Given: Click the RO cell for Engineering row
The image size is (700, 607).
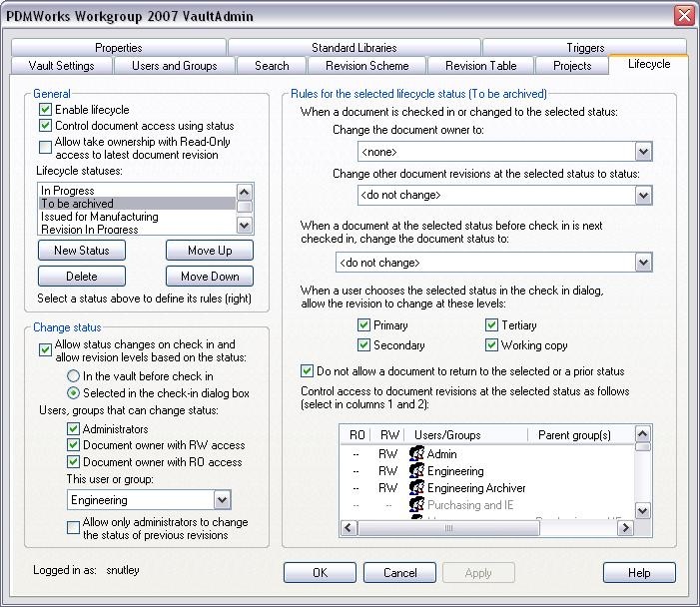Looking at the screenshot, I should point(355,471).
